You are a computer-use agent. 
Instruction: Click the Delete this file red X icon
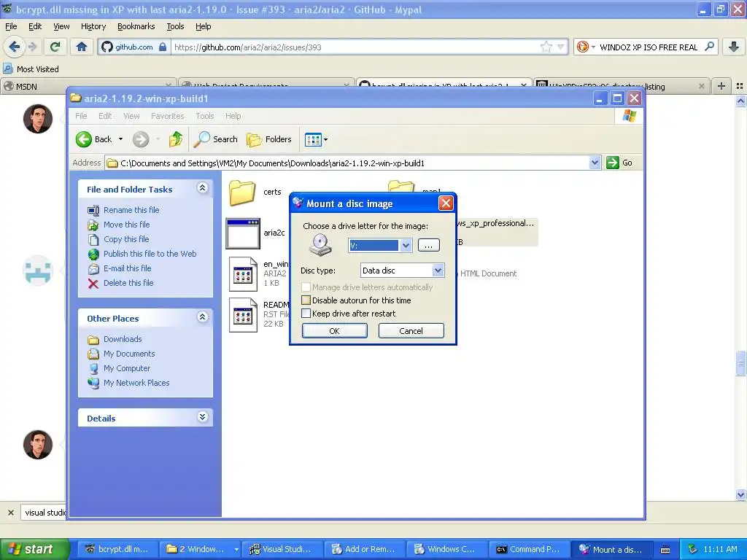93,284
